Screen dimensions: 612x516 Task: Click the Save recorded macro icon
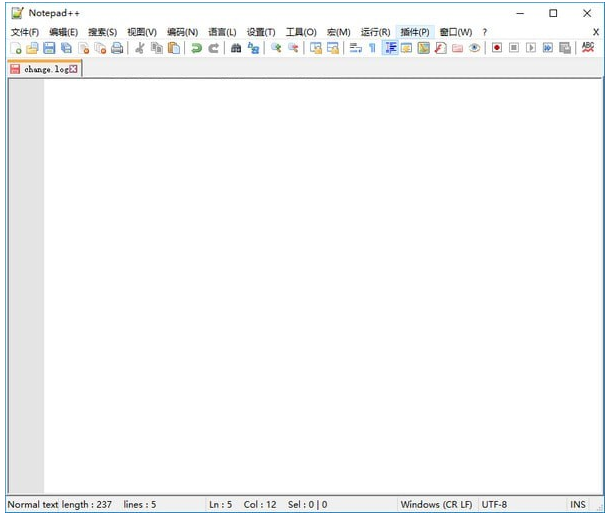[x=565, y=48]
